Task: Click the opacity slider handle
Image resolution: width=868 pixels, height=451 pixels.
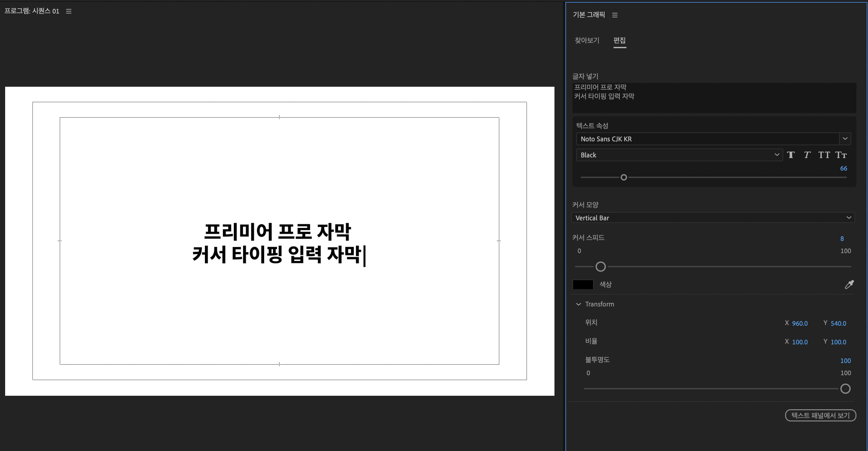Action: point(845,389)
